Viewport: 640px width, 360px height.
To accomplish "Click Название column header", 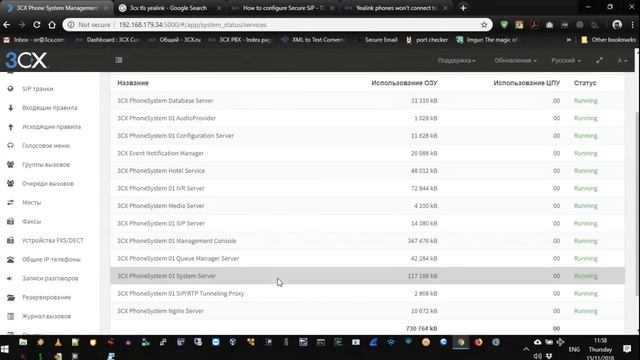I will click(133, 83).
